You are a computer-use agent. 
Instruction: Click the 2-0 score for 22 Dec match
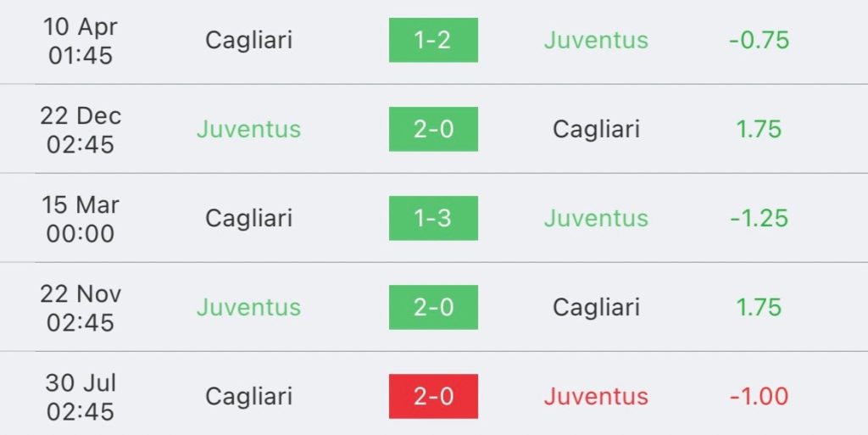tap(433, 129)
